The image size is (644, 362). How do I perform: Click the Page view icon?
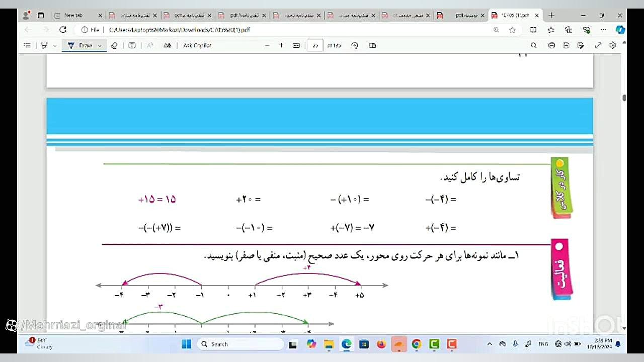[372, 45]
